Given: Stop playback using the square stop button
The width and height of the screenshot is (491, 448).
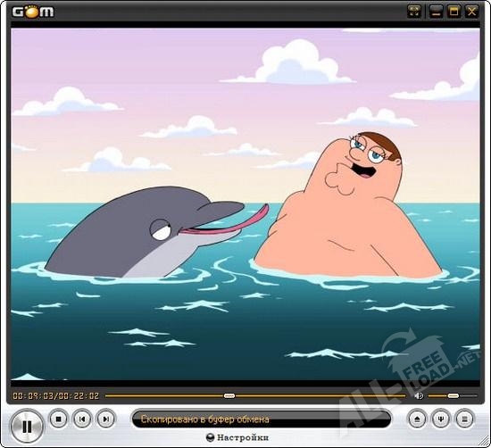Looking at the screenshot, I should click(59, 419).
